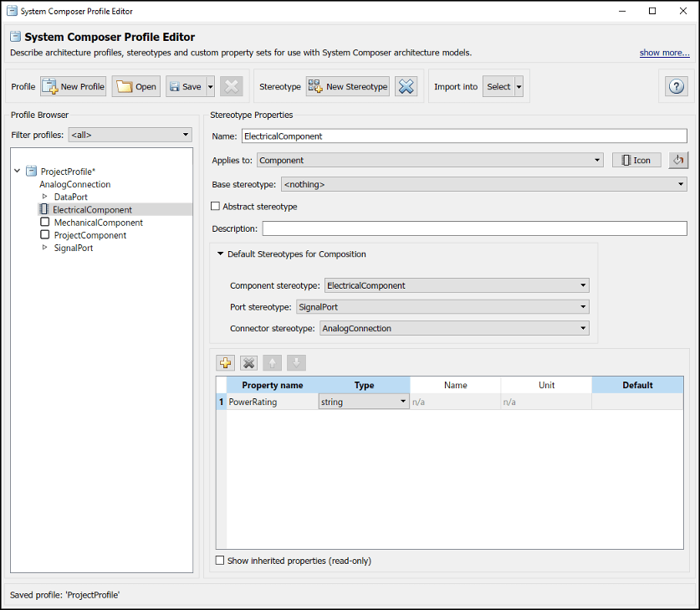Click the title bar application icon
Viewport: 700px width, 610px height.
(x=12, y=11)
